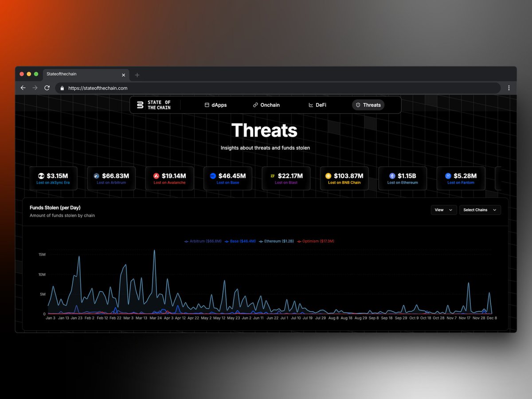This screenshot has width=532, height=399.
Task: Click the Blast chain icon
Action: [x=273, y=176]
